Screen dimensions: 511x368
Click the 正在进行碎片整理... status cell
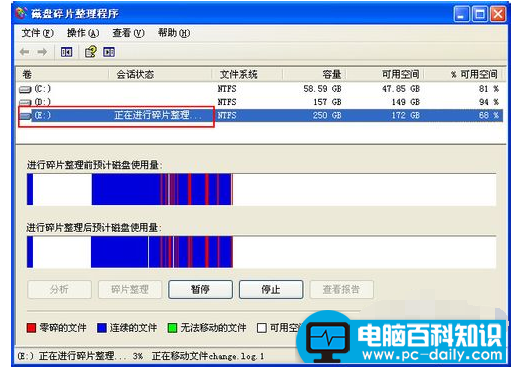point(158,116)
